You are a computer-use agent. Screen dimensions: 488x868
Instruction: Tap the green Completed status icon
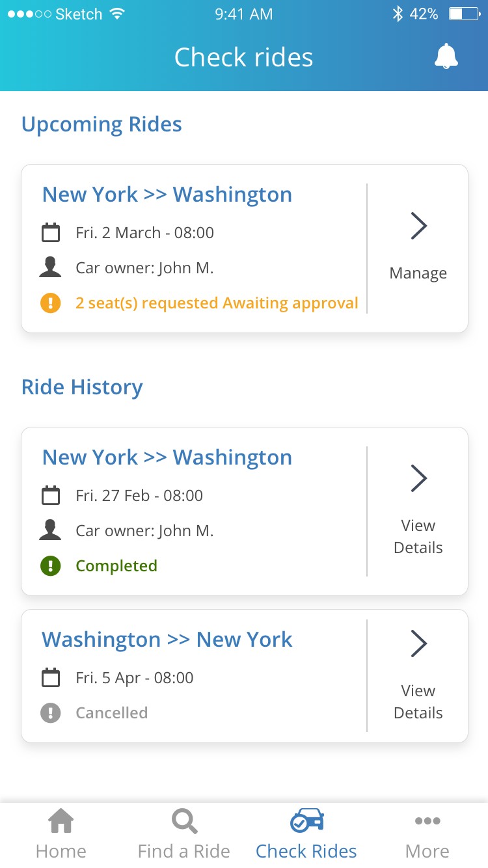[50, 565]
